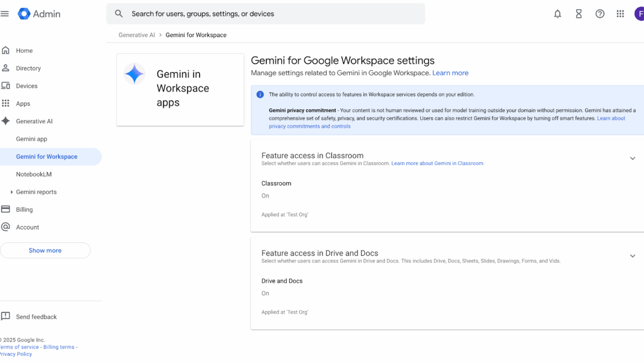The width and height of the screenshot is (644, 362).
Task: Expand the Gemini reports tree item
Action: (12, 192)
